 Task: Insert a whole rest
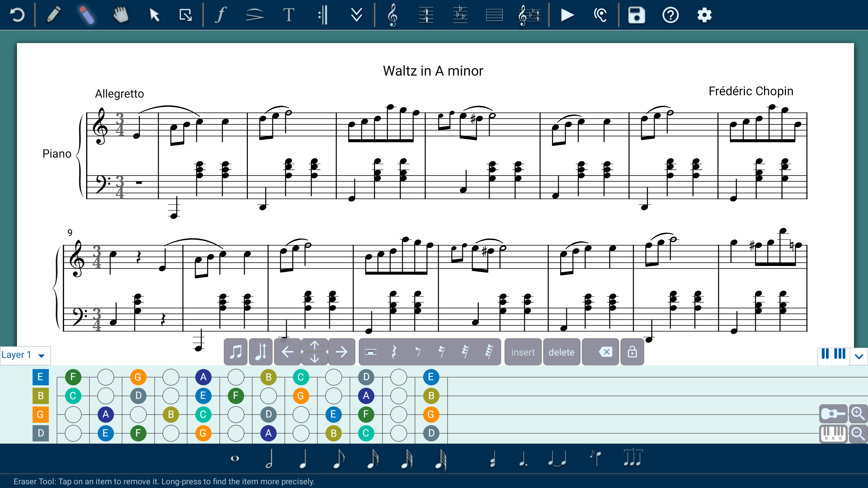(370, 352)
